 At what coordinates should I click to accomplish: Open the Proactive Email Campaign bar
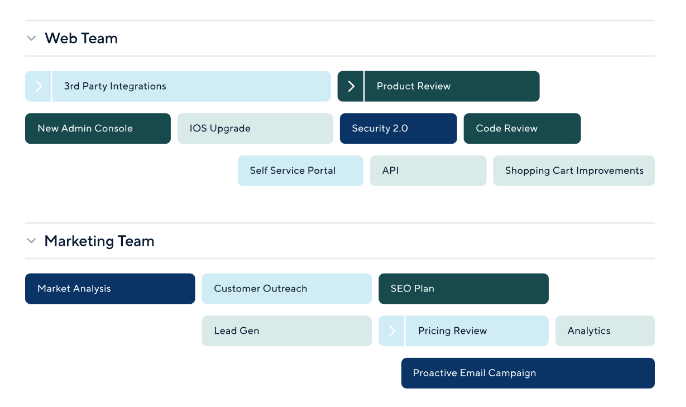pyautogui.click(x=528, y=373)
